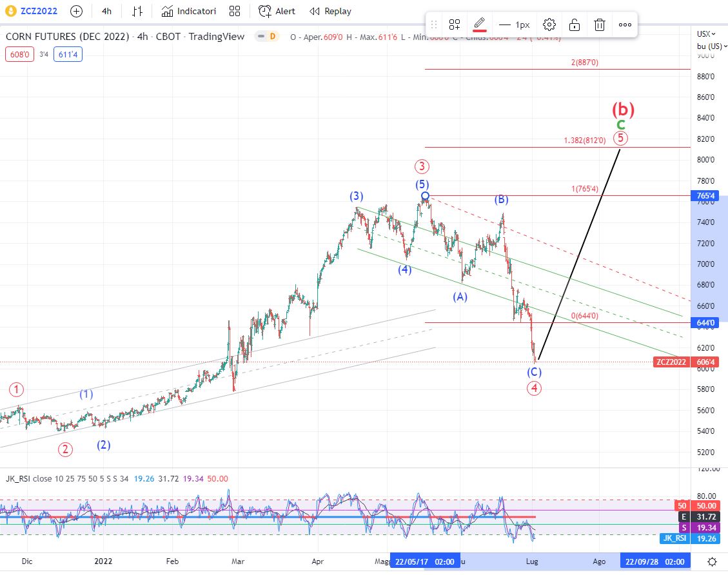
Task: Open the indicator templates grid icon
Action: 235,11
